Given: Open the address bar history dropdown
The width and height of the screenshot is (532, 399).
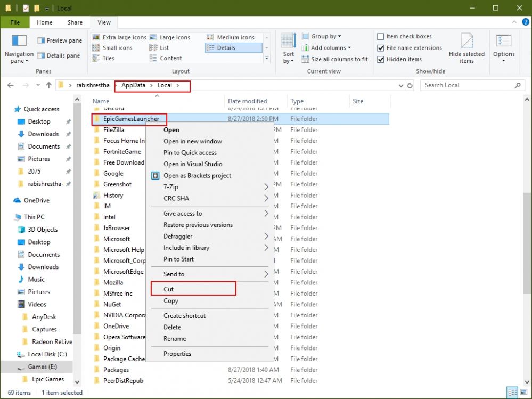Looking at the screenshot, I should point(401,85).
